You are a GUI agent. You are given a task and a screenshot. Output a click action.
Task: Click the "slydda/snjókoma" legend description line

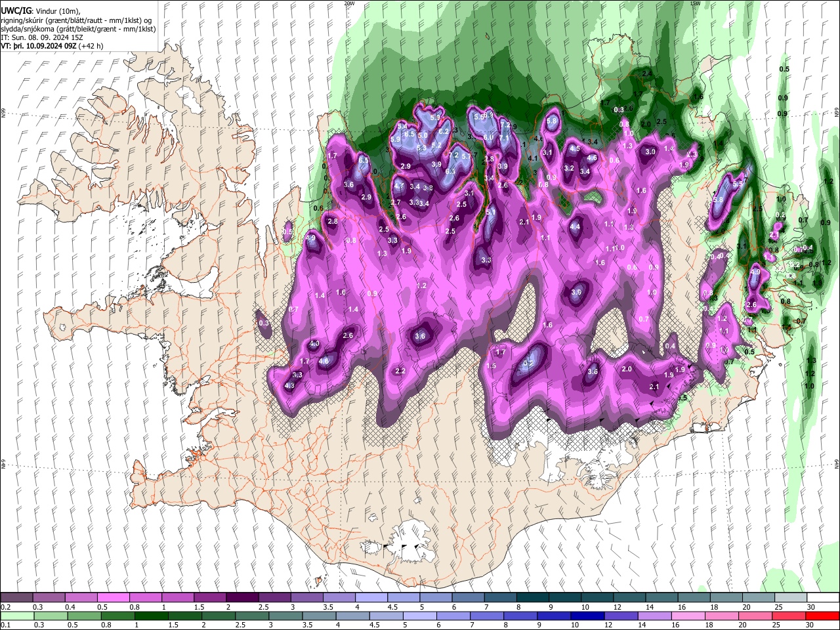click(78, 29)
